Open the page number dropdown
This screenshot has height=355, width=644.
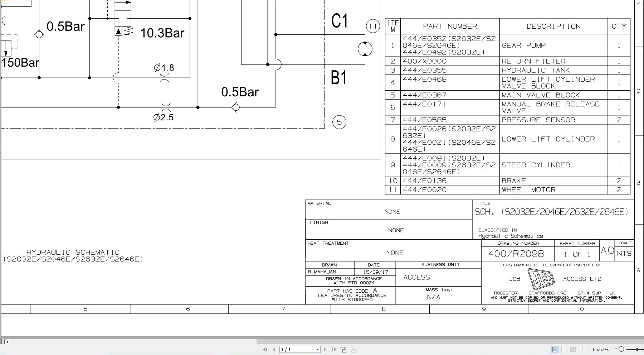coord(317,349)
